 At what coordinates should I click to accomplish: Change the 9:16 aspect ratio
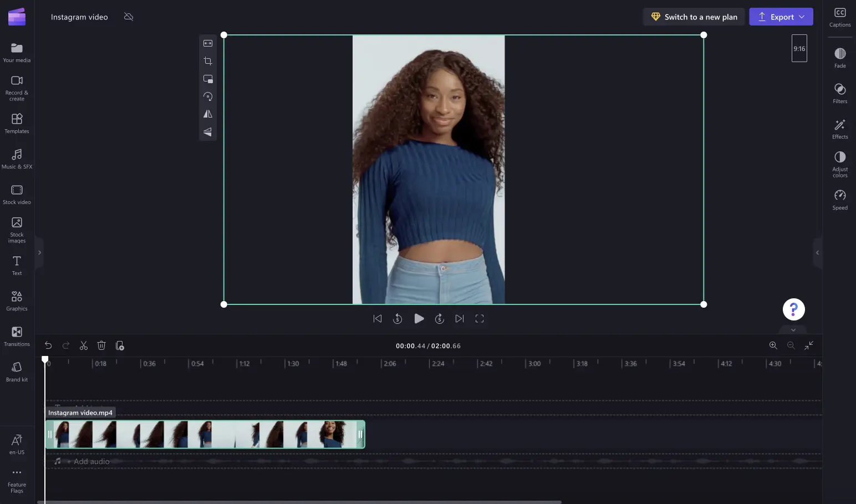point(799,48)
